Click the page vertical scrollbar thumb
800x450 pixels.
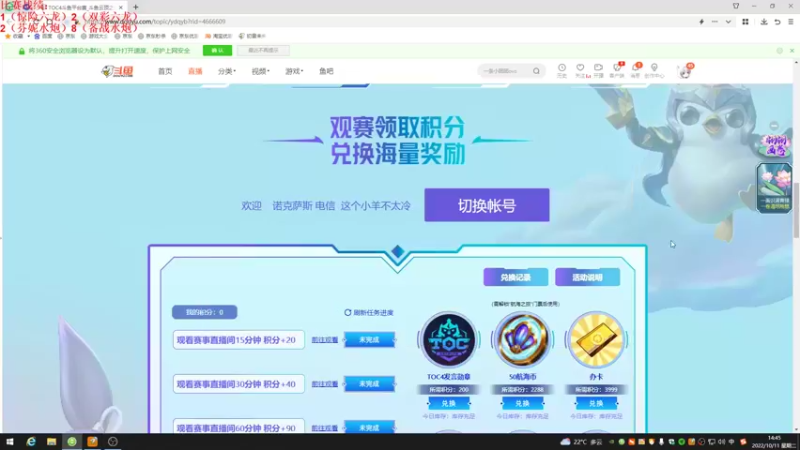click(x=796, y=210)
